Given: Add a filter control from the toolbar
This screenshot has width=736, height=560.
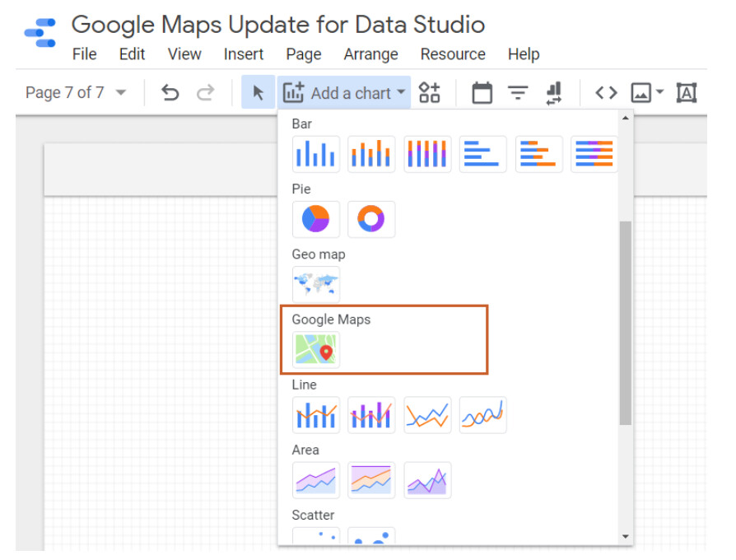Looking at the screenshot, I should click(x=518, y=92).
